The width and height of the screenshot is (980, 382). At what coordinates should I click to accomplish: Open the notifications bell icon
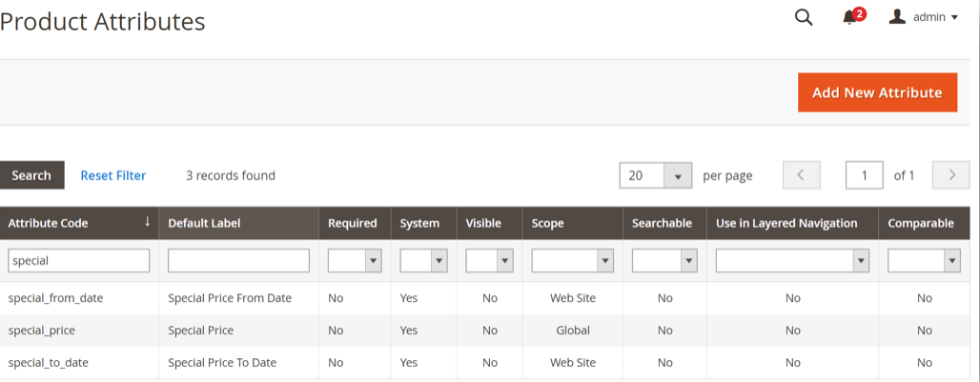coord(852,17)
